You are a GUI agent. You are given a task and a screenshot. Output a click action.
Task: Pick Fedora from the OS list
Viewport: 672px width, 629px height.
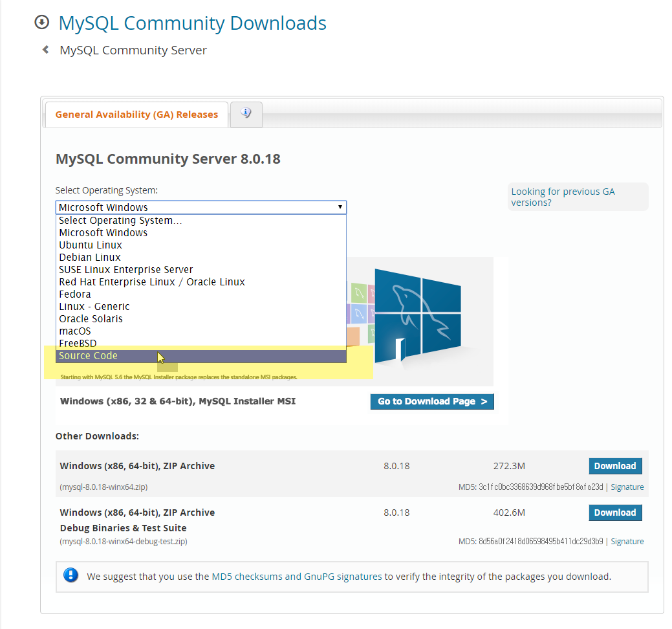pyautogui.click(x=201, y=294)
